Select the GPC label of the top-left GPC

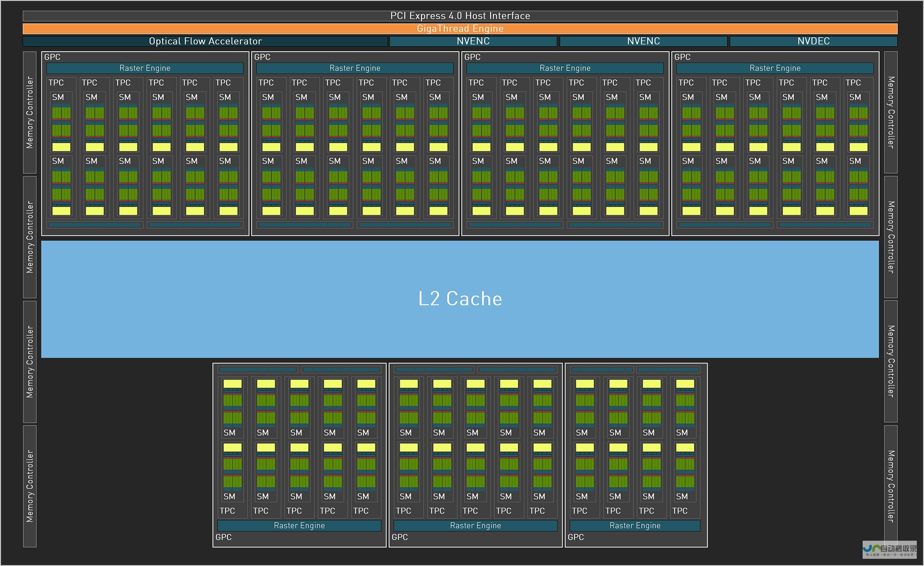52,57
